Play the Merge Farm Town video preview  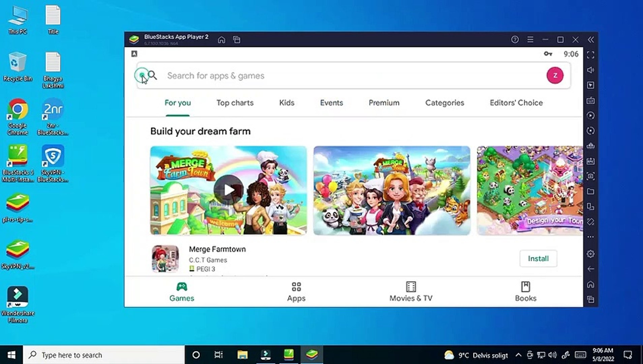click(228, 190)
